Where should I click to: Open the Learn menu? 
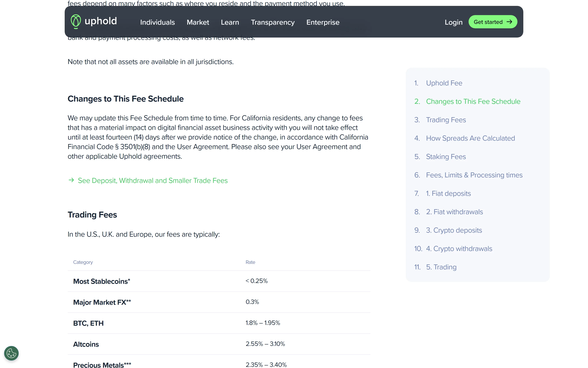pyautogui.click(x=230, y=22)
